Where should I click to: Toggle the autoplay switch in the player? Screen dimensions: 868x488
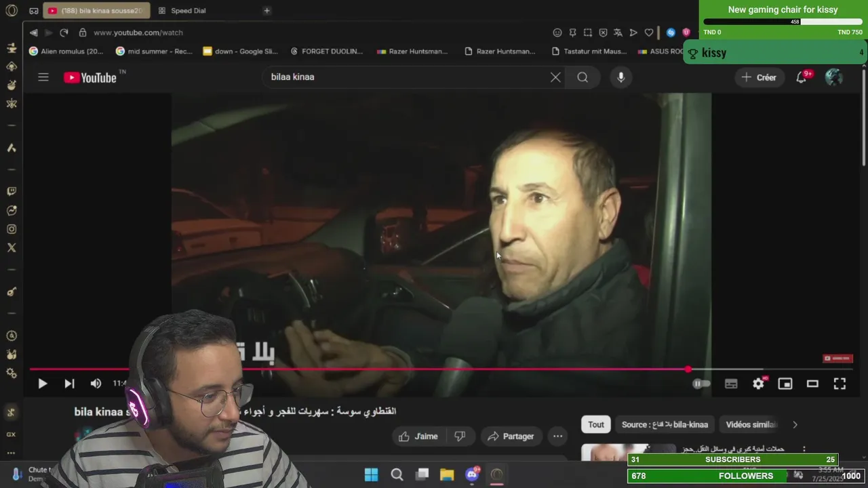(701, 384)
